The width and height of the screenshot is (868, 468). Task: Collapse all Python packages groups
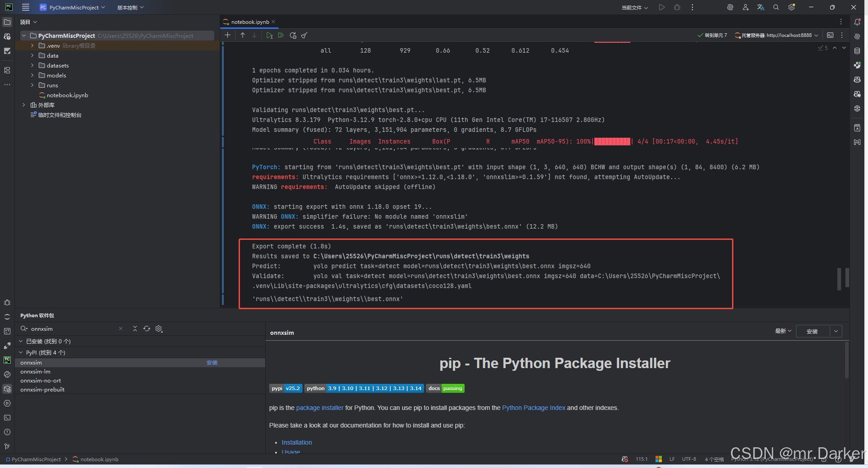[135, 328]
